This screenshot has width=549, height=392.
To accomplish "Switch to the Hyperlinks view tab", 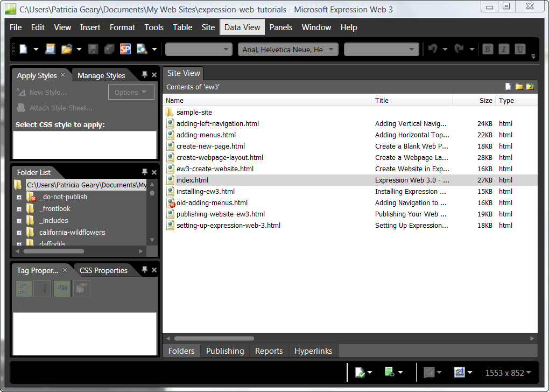I will click(x=313, y=351).
